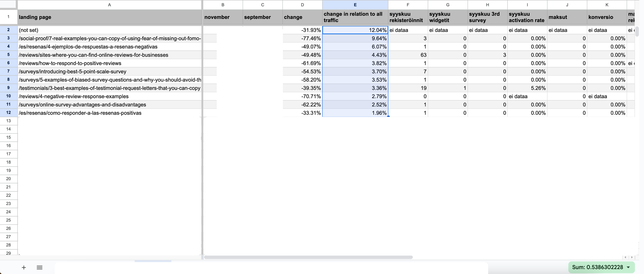644x274 pixels.
Task: Click the 'syyskuu activation rate' header cell
Action: tap(527, 17)
